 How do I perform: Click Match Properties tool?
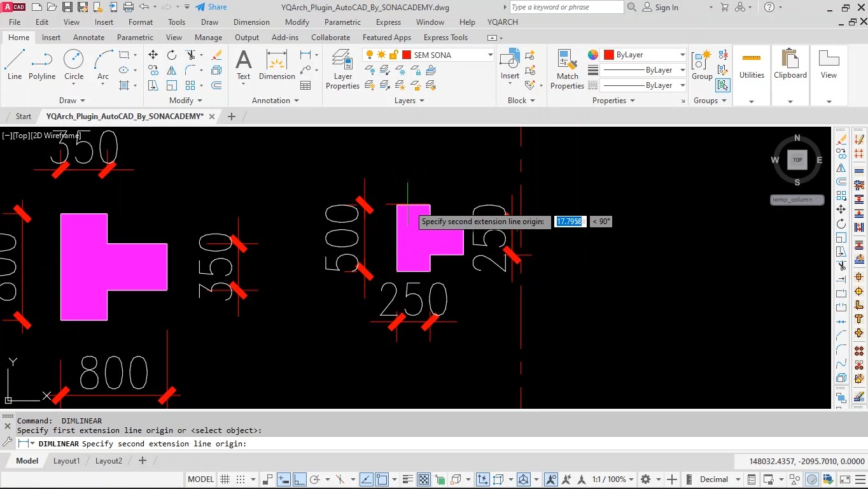pos(567,69)
